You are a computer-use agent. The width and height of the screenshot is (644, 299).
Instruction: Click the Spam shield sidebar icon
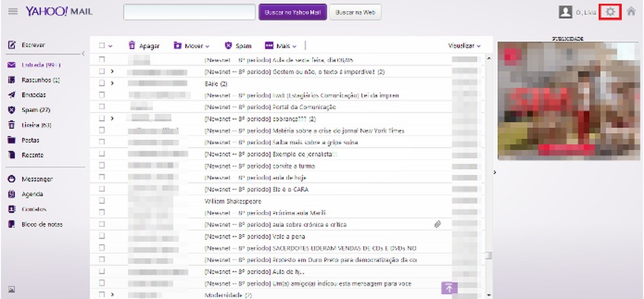click(12, 110)
